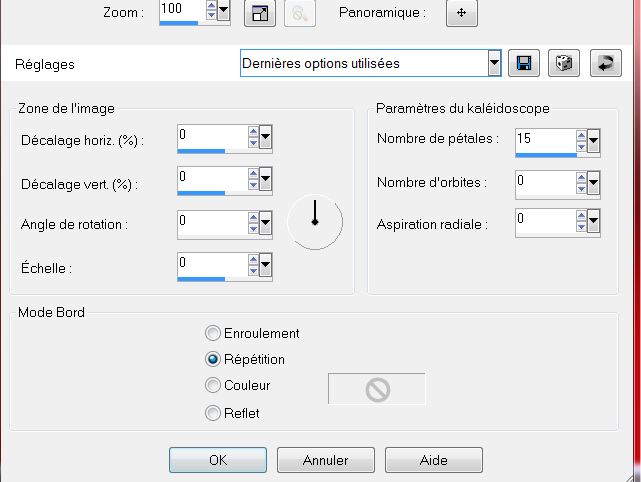The height and width of the screenshot is (482, 641).
Task: Select the Reflet edge mode
Action: (213, 413)
